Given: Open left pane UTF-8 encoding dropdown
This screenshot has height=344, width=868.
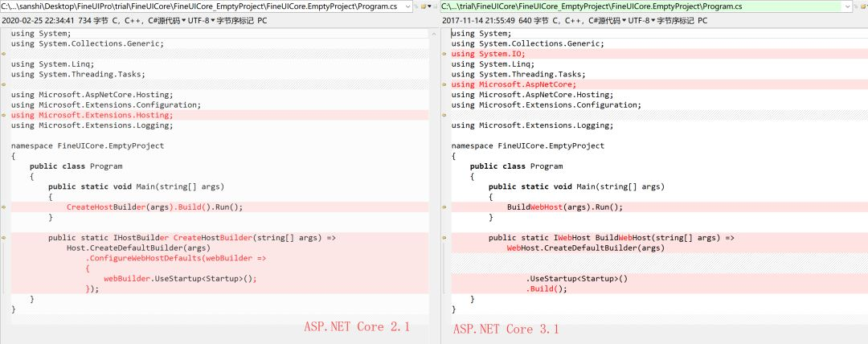Looking at the screenshot, I should click(202, 21).
